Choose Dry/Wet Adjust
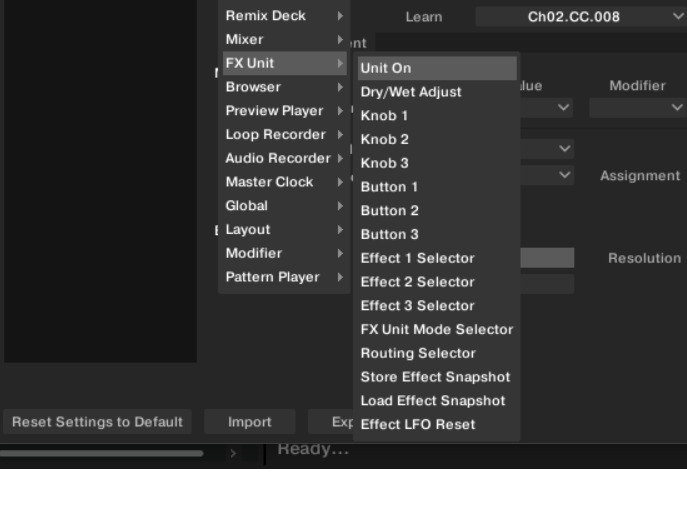 437,92
